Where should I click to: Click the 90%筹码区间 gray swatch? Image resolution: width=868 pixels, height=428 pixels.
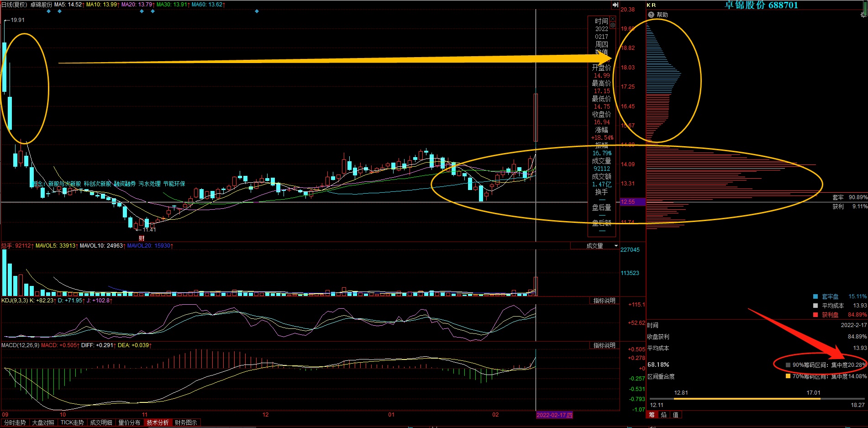pos(788,365)
